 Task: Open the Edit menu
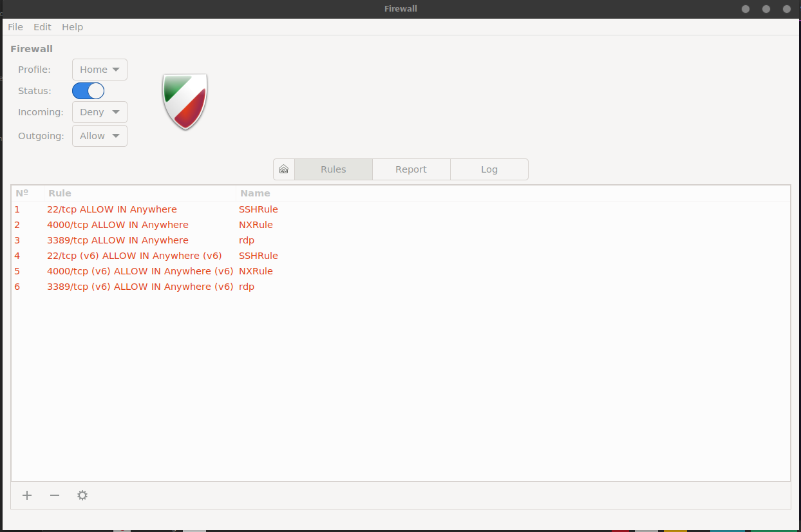[x=42, y=27]
